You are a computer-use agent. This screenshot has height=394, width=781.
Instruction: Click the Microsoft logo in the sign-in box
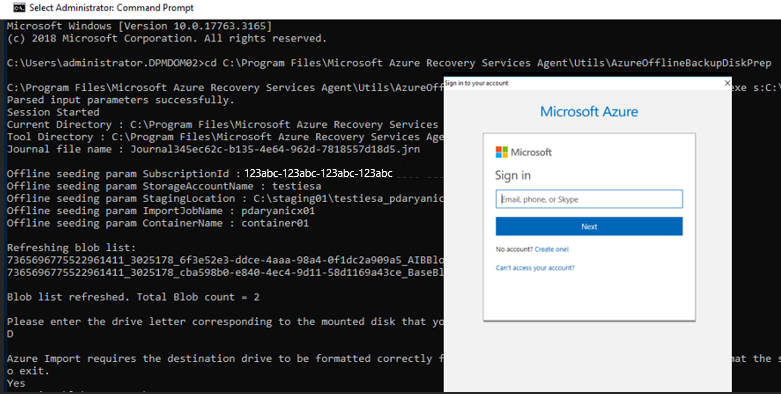coord(523,152)
